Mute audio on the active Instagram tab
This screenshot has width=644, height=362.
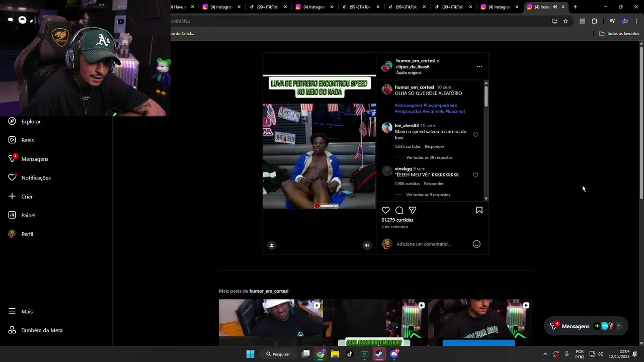tap(555, 7)
